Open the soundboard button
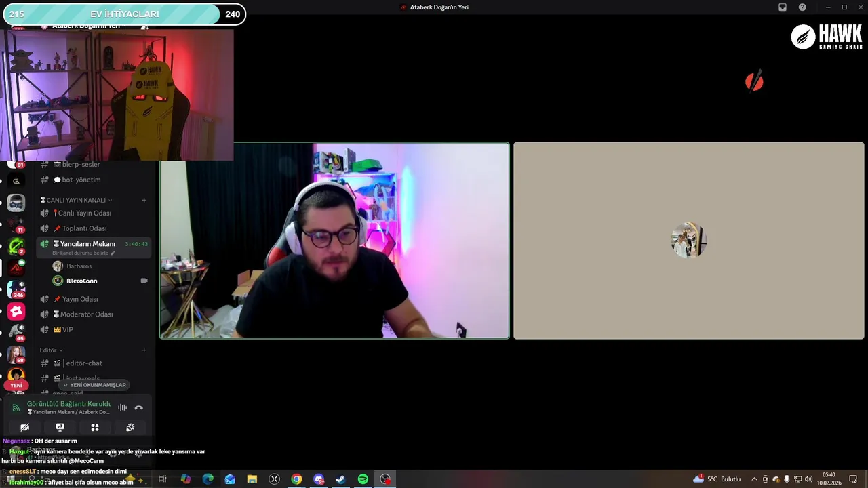The width and height of the screenshot is (868, 488). point(130,427)
